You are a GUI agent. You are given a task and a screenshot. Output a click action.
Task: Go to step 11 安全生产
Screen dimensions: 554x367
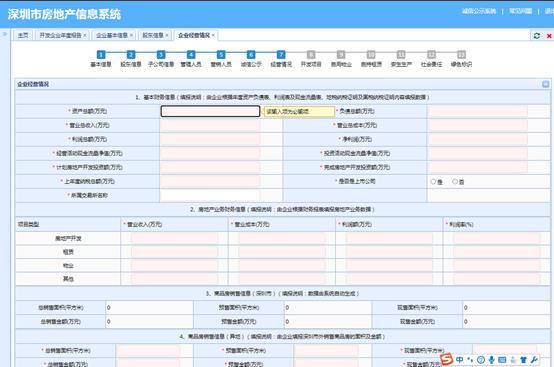coord(401,59)
